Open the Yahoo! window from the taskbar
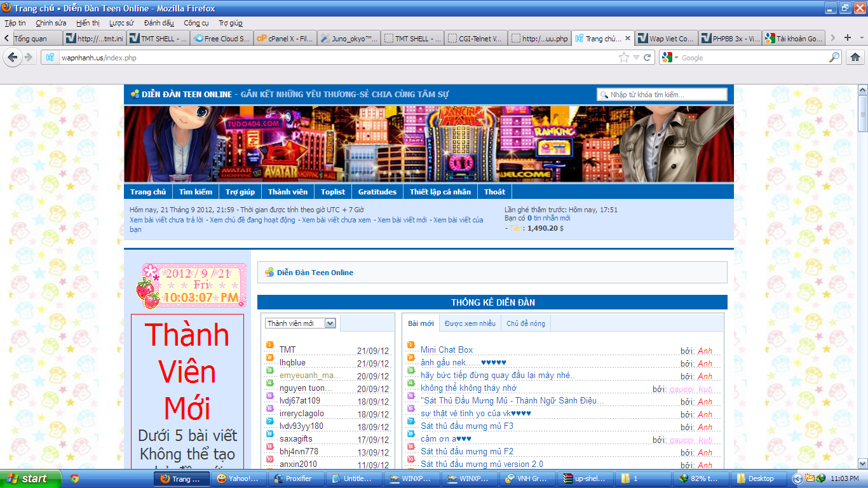This screenshot has width=868, height=488. (x=238, y=478)
